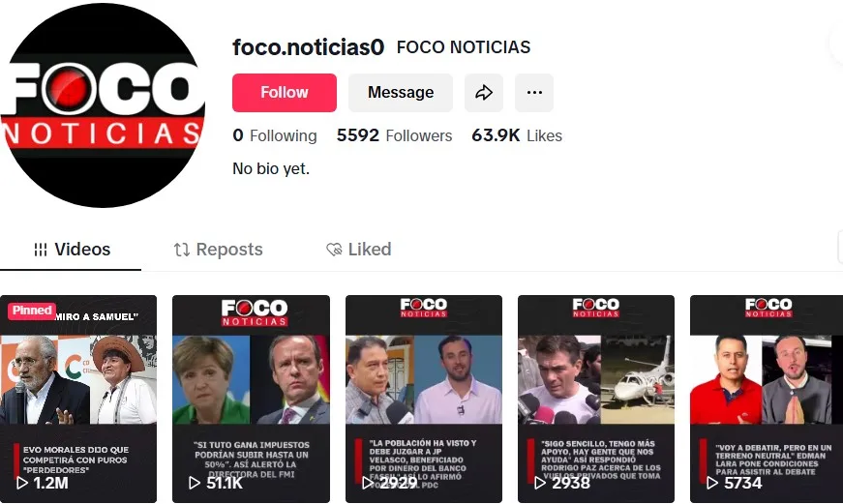Switch to the Reposts tab
This screenshot has height=504, width=843.
(219, 250)
